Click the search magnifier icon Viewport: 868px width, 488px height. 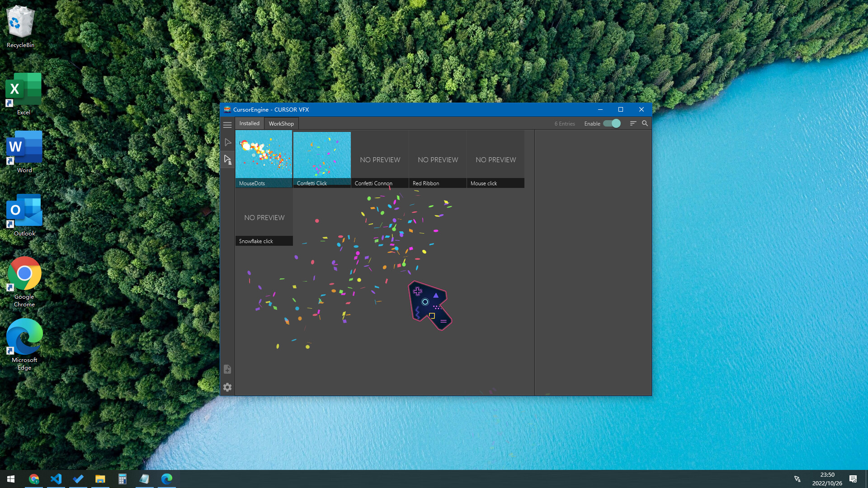coord(645,123)
